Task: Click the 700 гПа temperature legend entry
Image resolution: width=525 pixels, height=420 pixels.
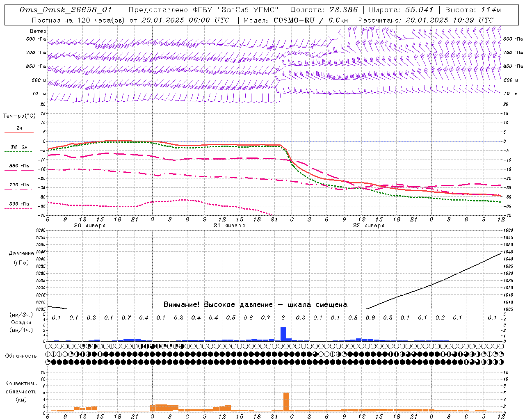Action: (19, 185)
